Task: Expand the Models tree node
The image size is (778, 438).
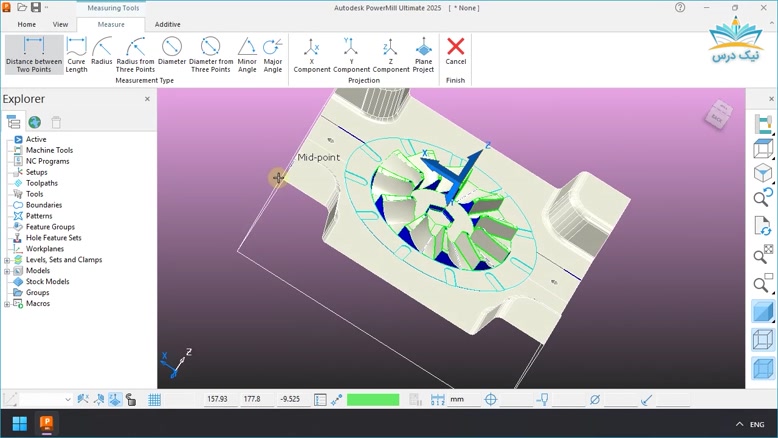Action: click(x=7, y=271)
